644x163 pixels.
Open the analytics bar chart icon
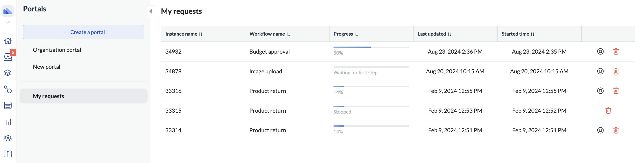tap(8, 122)
